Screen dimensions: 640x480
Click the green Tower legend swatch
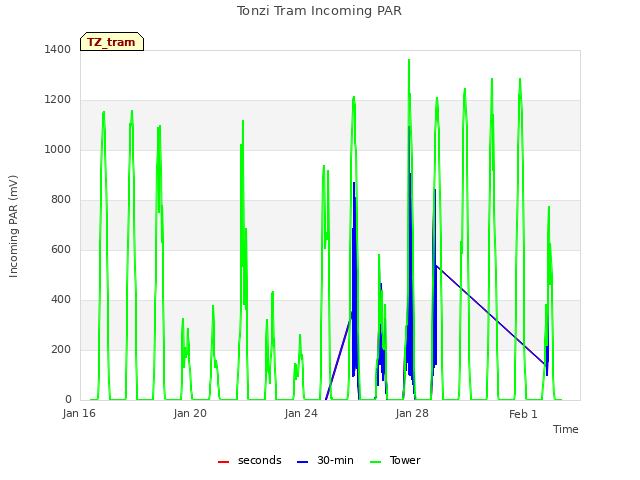(x=375, y=462)
